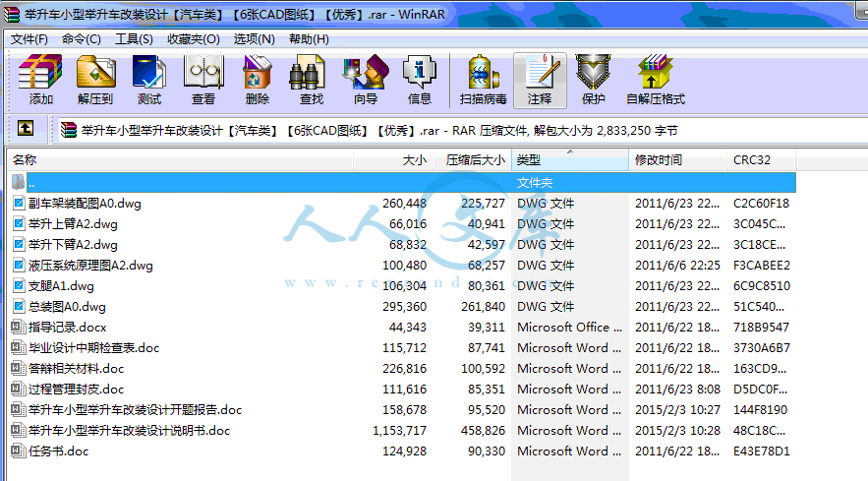The image size is (868, 481).
Task: Click the icon of 总装图A0.dwg
Action: click(x=19, y=307)
